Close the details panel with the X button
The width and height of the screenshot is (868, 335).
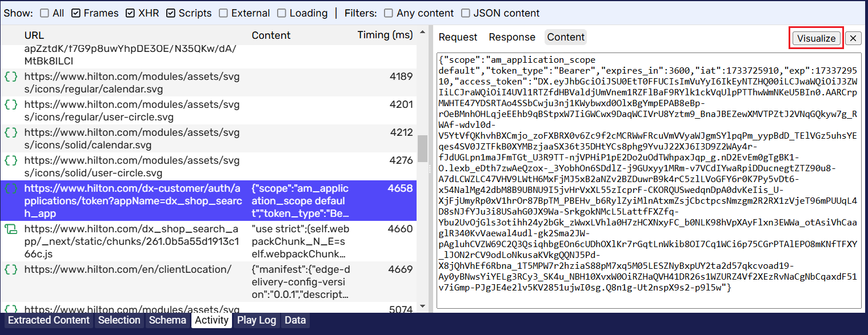coord(853,38)
